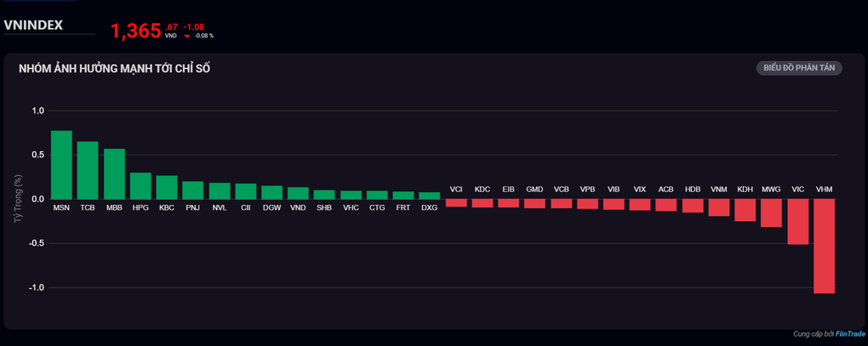Select the green CII bar

(x=246, y=191)
